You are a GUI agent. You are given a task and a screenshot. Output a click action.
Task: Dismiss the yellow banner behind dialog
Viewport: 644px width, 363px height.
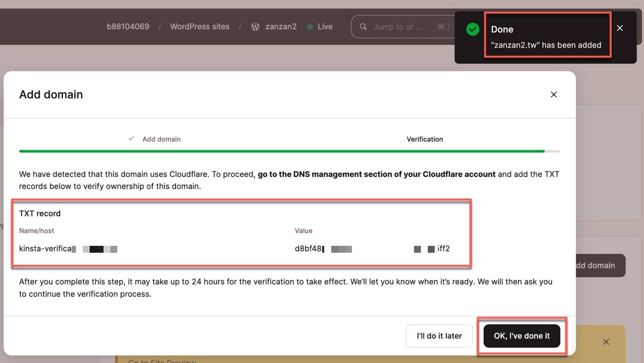point(606,342)
